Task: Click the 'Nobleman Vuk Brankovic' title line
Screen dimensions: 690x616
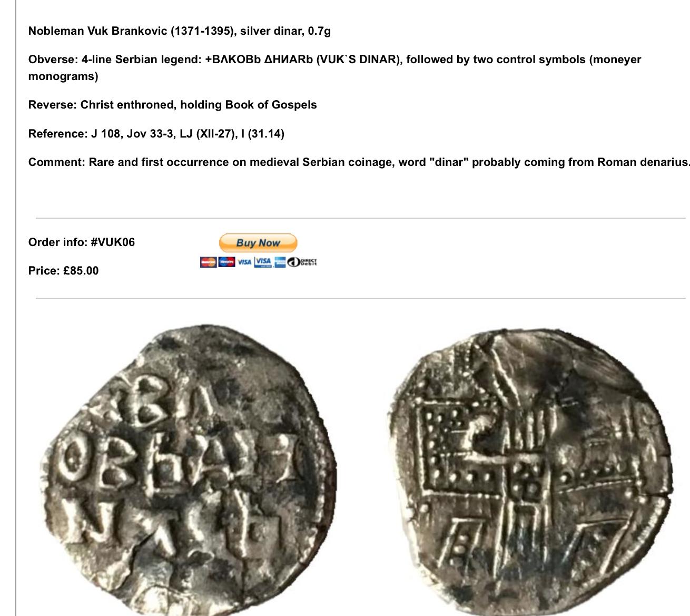Action: 180,31
